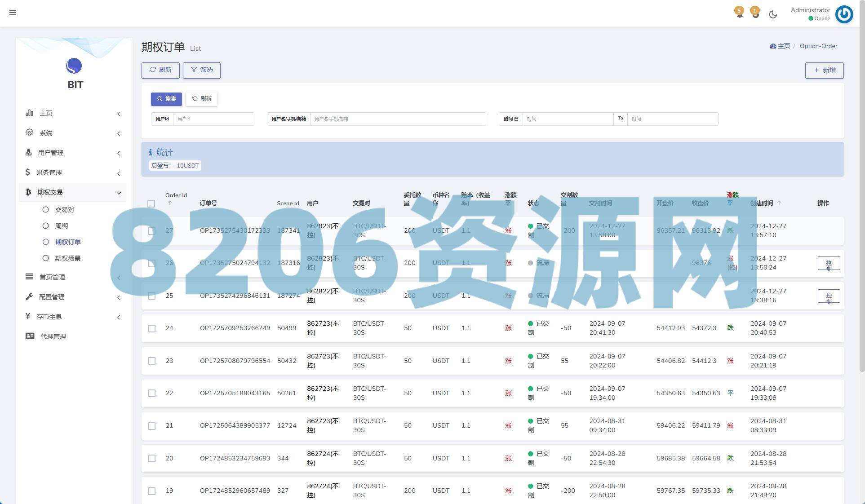The height and width of the screenshot is (504, 865).
Task: Click the second notification badge icon
Action: click(x=755, y=13)
